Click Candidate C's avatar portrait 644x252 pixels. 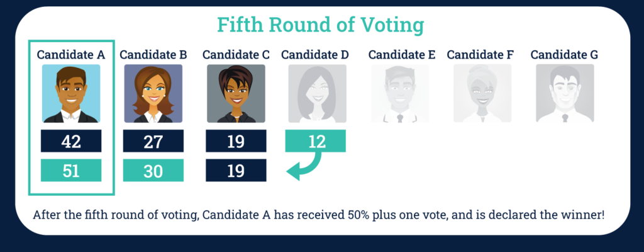[236, 93]
